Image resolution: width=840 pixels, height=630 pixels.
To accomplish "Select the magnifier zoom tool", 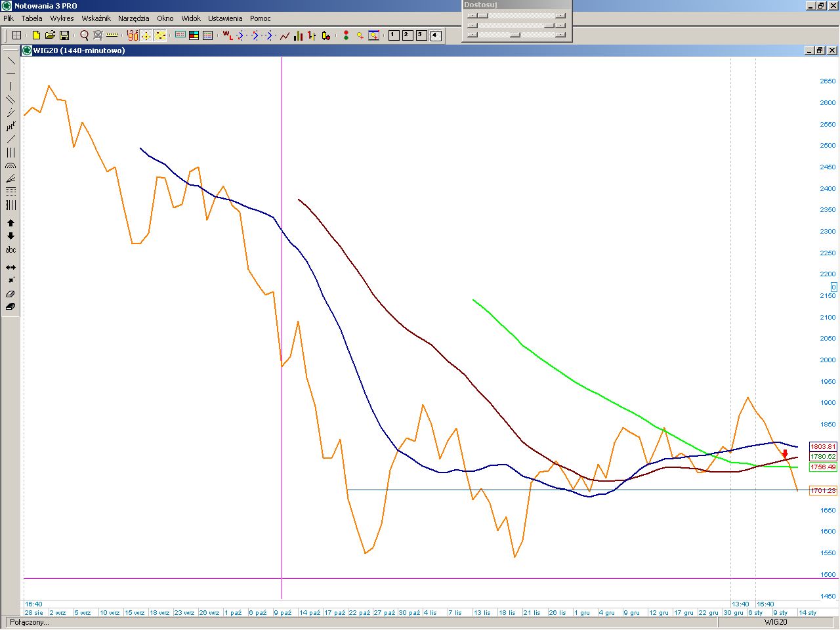I will coord(84,35).
